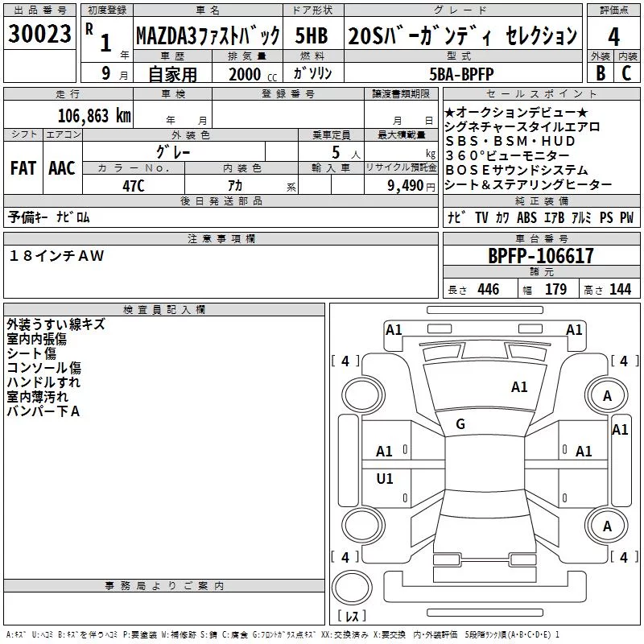Select the chassis number BPFP-106617
Image resolution: width=644 pixels, height=644 pixels.
click(541, 256)
